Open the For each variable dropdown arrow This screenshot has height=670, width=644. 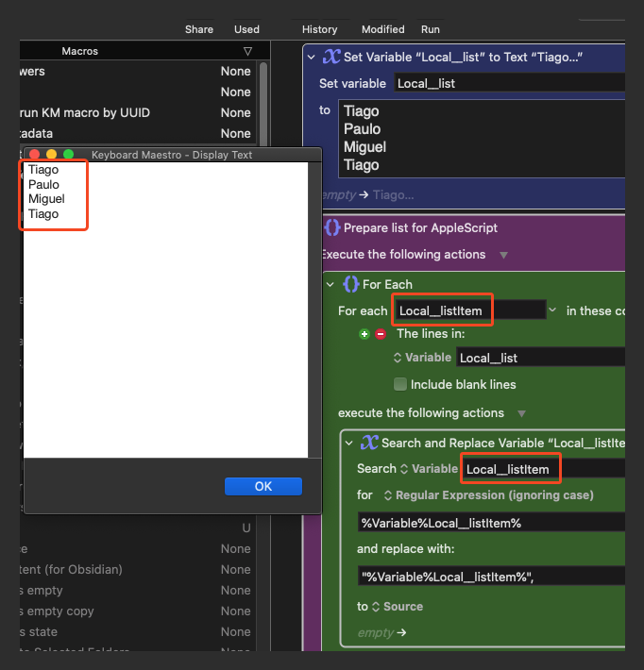pos(552,310)
